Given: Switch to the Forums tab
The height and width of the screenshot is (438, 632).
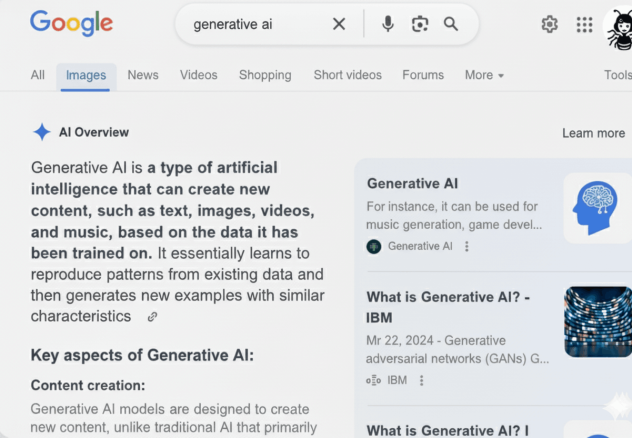Looking at the screenshot, I should click(x=423, y=75).
